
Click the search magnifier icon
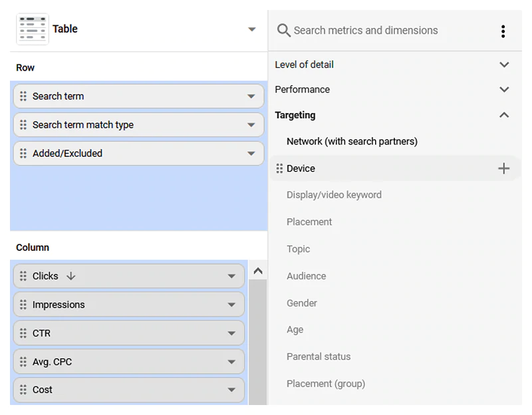click(283, 31)
